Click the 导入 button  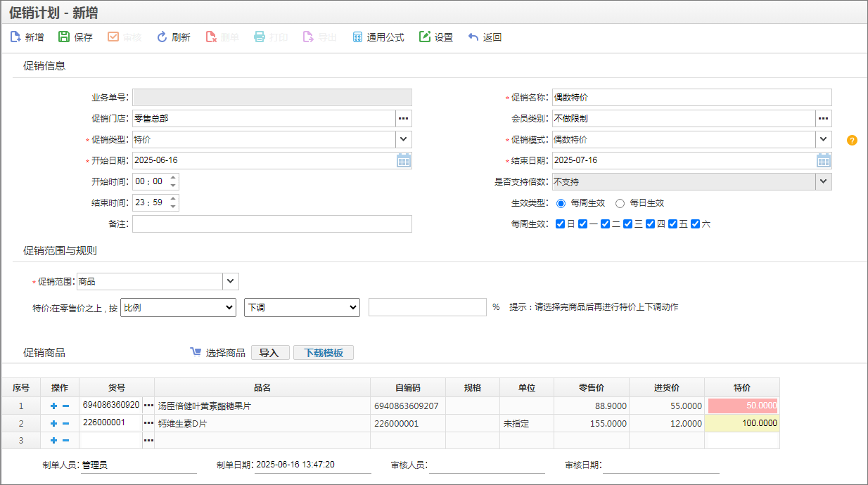tap(270, 353)
